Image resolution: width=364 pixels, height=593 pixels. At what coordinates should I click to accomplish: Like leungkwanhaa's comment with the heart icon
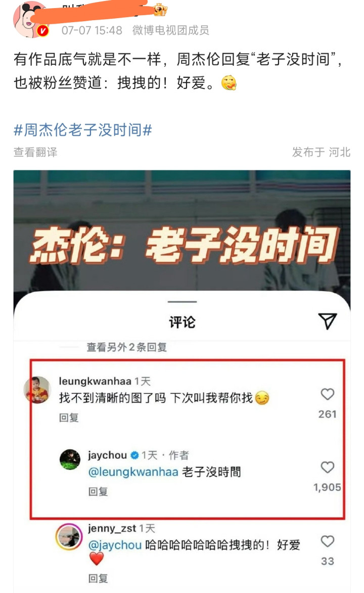point(327,394)
